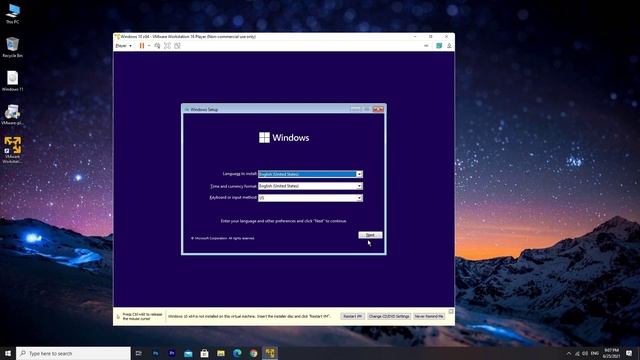Image resolution: width=640 pixels, height=360 pixels.
Task: Open the taskbar clock and date
Action: tap(611, 353)
